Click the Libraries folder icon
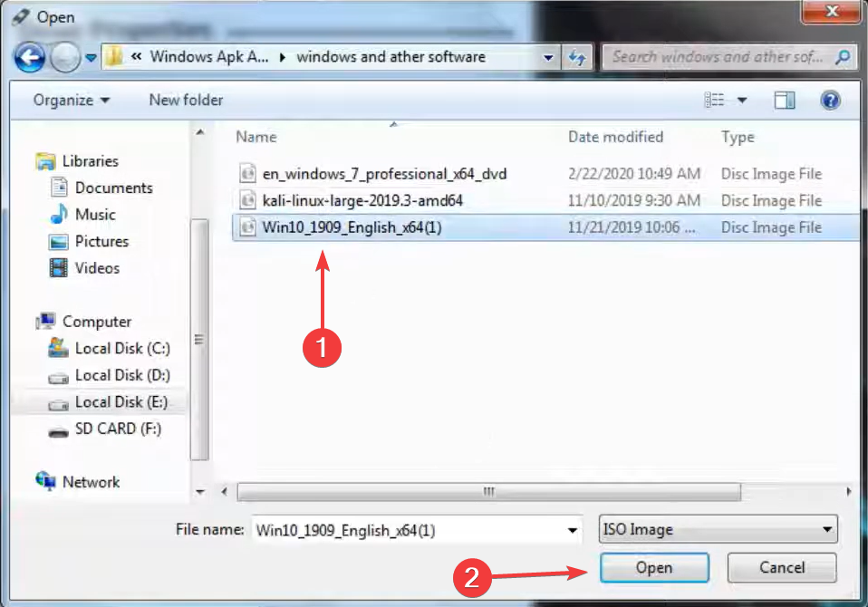The width and height of the screenshot is (868, 607). (x=45, y=161)
